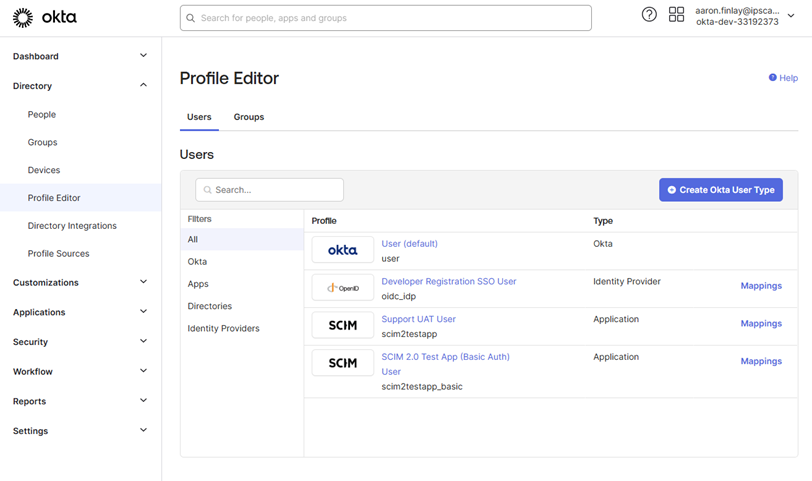Click the Okta profile logo thumbnail
Screen dimensions: 812x481
click(342, 250)
